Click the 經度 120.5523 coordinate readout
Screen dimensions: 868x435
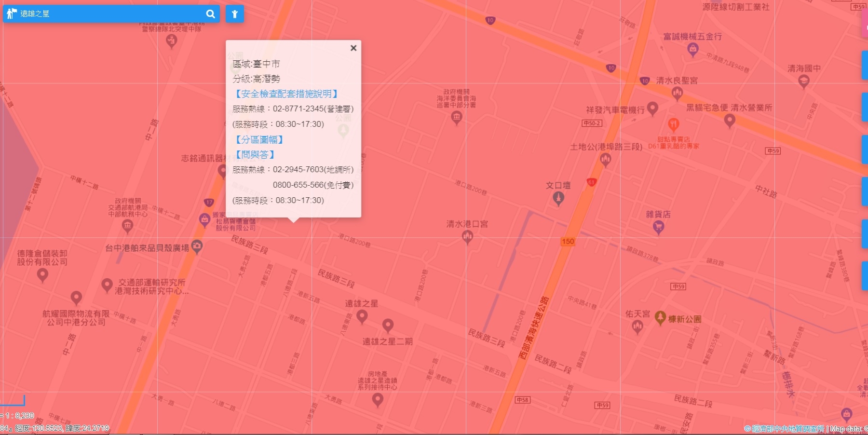pyautogui.click(x=35, y=428)
